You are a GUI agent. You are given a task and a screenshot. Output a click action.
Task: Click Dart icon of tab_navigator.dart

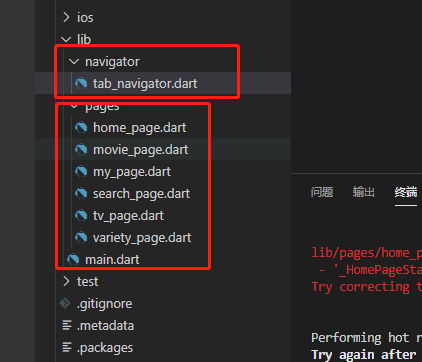point(81,83)
